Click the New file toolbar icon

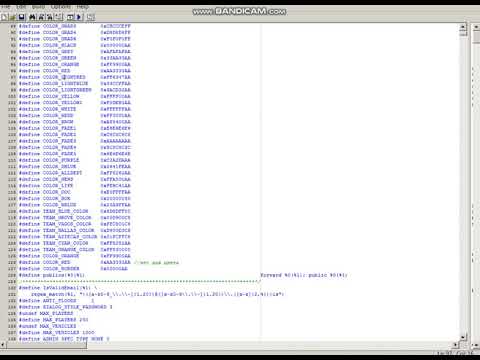pos(4,17)
